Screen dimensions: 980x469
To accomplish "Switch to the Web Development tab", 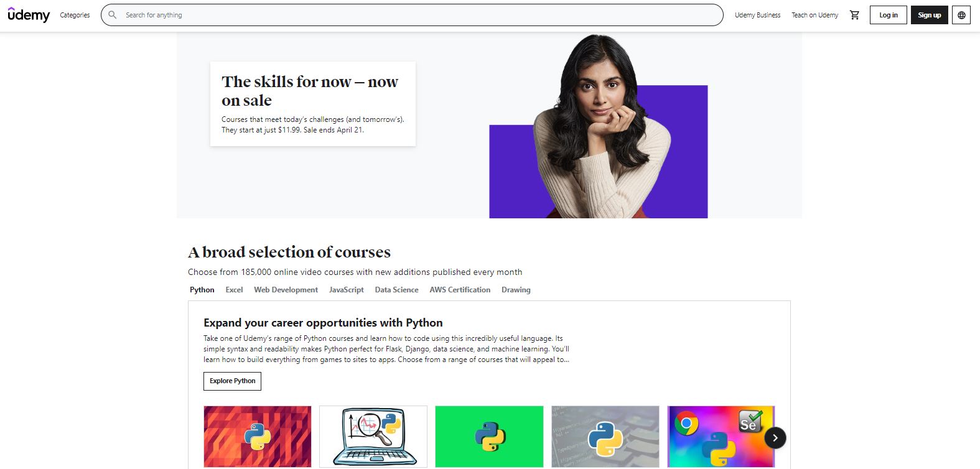I will pyautogui.click(x=286, y=290).
